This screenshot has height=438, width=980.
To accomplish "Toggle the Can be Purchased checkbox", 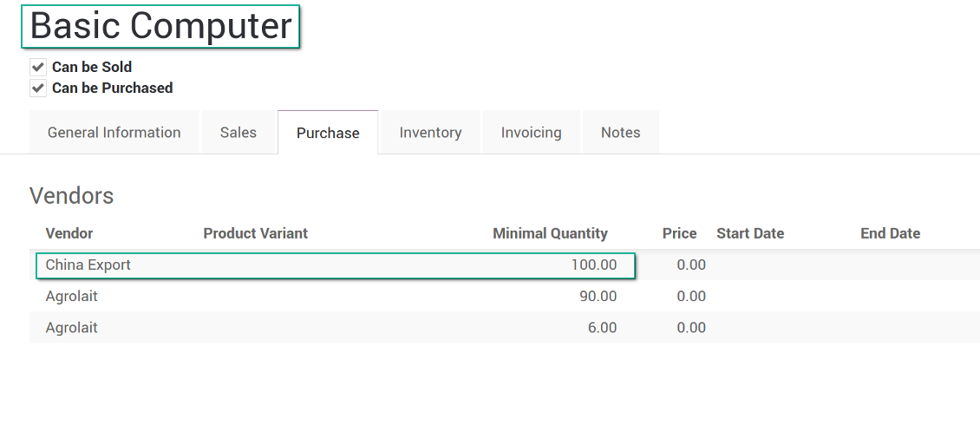I will coord(38,88).
